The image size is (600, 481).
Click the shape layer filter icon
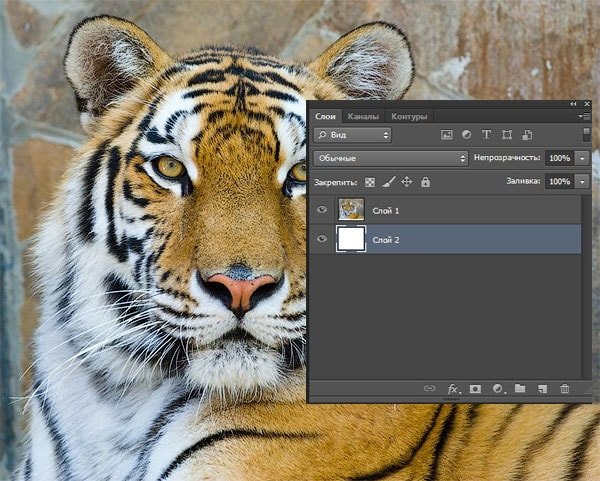[507, 134]
